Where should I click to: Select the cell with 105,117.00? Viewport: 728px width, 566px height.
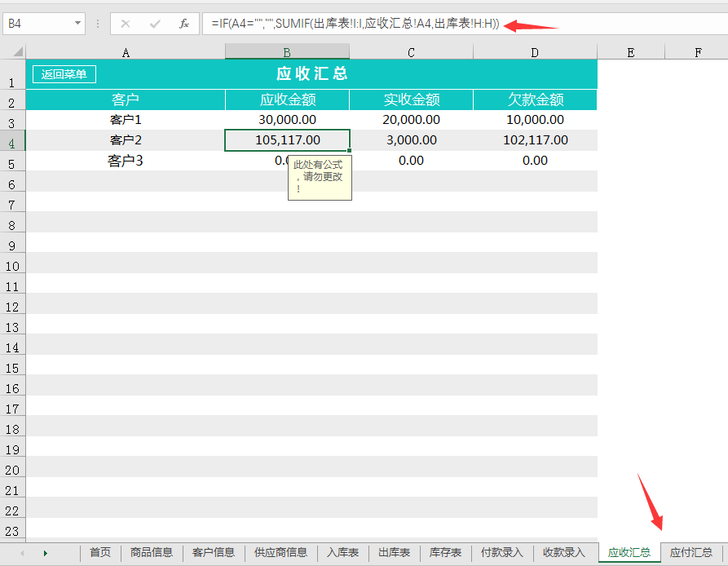coord(288,140)
